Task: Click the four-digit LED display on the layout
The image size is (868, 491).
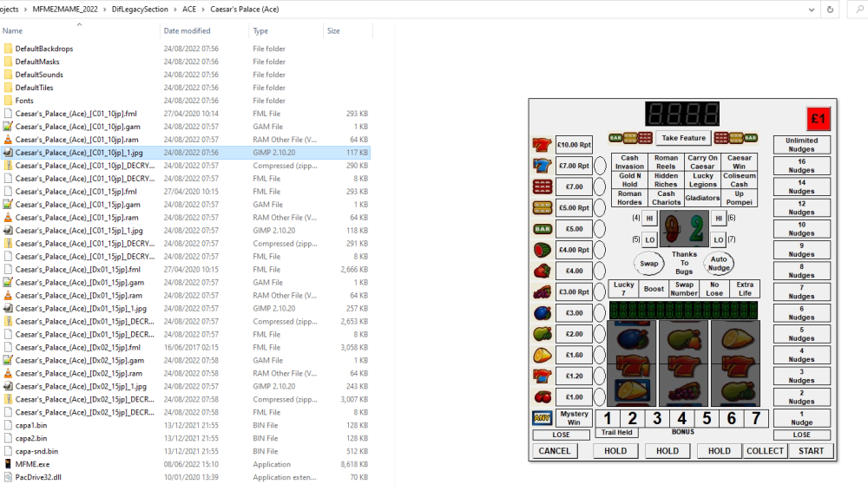Action: (682, 114)
